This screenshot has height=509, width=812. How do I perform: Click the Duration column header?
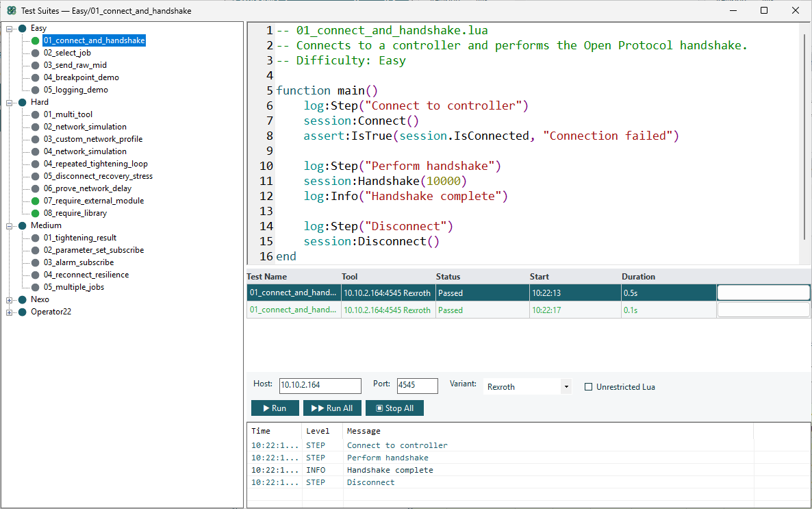668,277
